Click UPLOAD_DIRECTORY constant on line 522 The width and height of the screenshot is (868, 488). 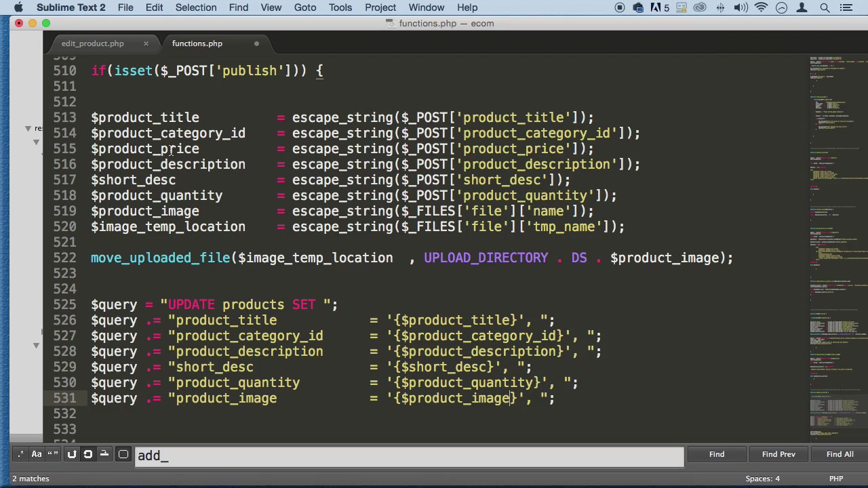click(486, 258)
